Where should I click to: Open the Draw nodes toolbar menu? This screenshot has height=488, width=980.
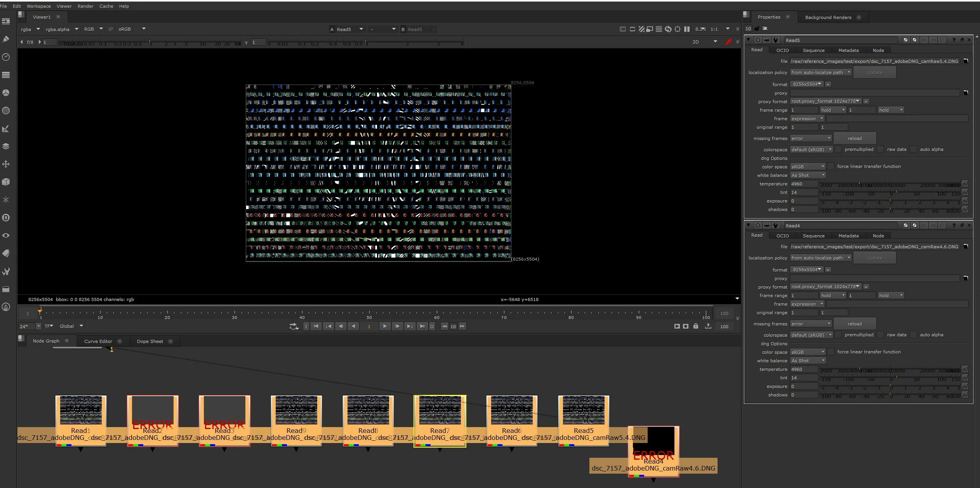6,39
